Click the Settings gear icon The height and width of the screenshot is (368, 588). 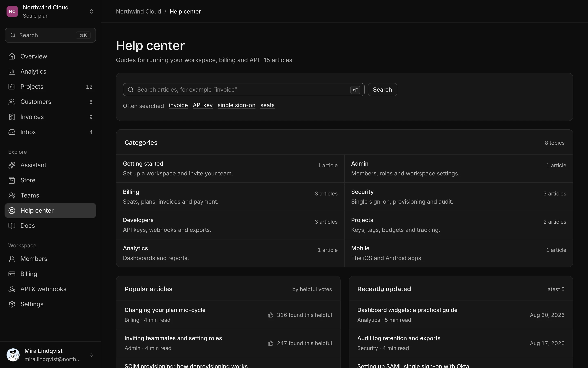pos(12,304)
